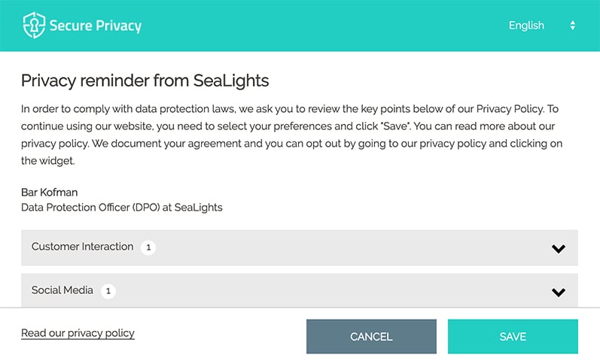600x364 pixels.
Task: Click the Secure Privacy shield logo icon
Action: [x=34, y=26]
